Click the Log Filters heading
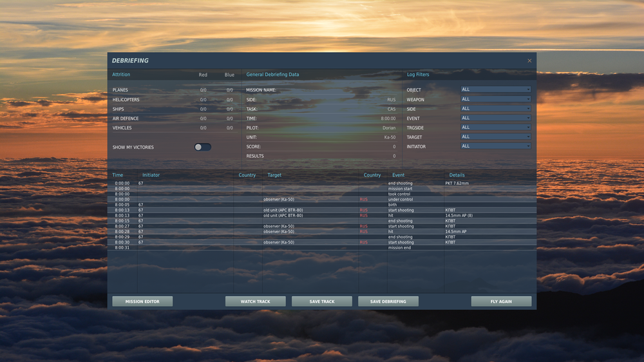 418,74
